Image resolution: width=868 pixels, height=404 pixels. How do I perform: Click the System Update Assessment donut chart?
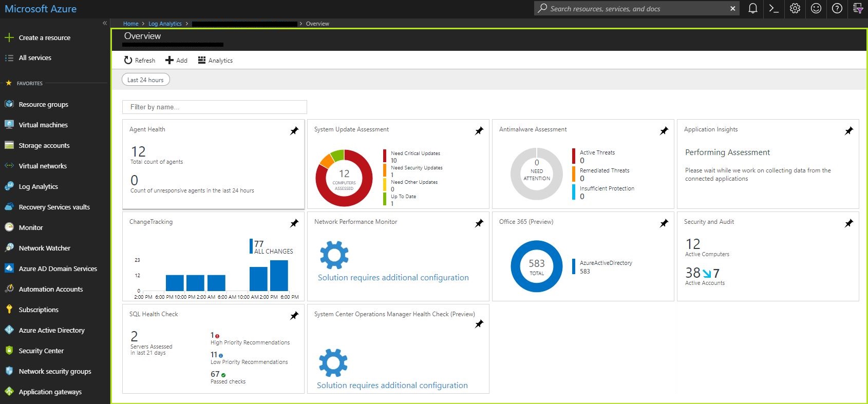tap(344, 178)
